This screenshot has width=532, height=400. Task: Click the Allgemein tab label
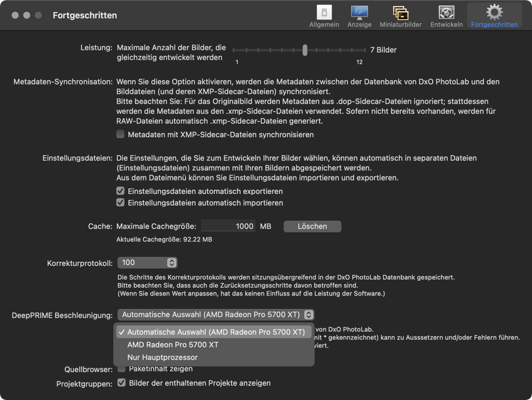click(324, 24)
